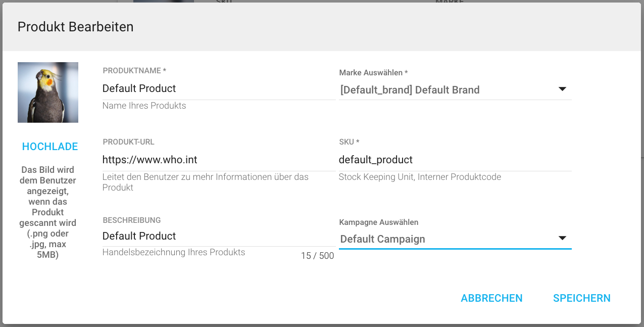Save the product with SPEICHERN

point(581,298)
